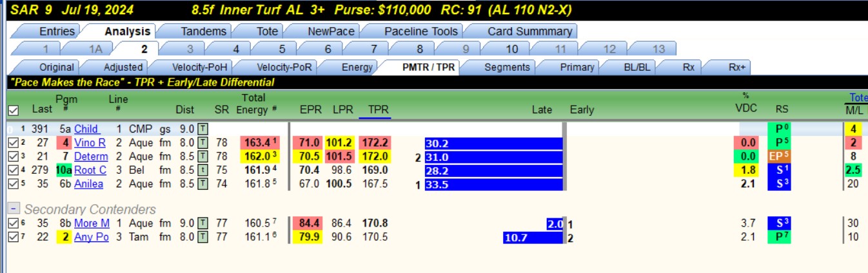Click the t surface icon for Root C
The width and height of the screenshot is (868, 273).
tap(202, 170)
